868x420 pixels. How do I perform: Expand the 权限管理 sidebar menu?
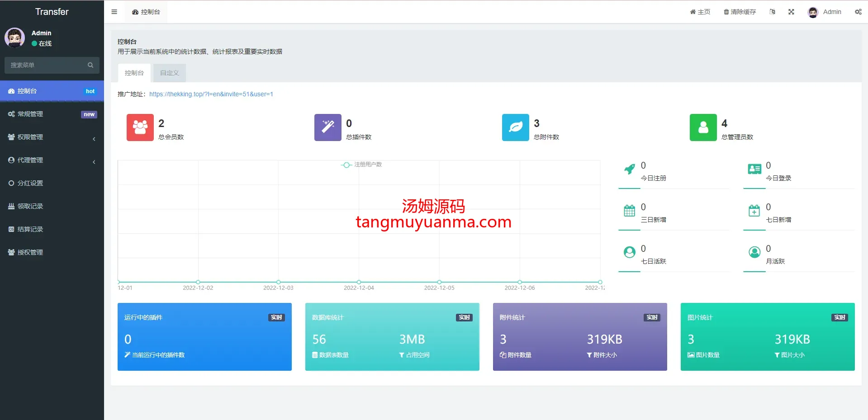(x=52, y=137)
